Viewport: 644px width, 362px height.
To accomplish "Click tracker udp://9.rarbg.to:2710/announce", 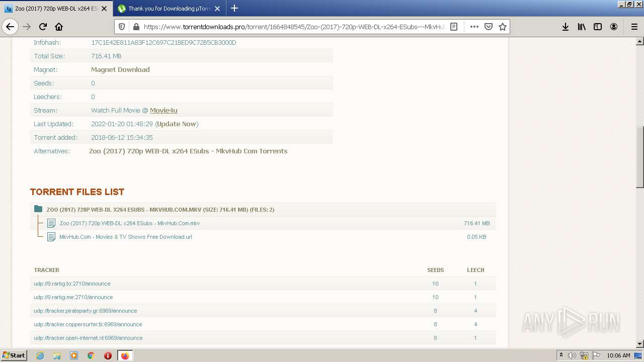I will point(72,284).
